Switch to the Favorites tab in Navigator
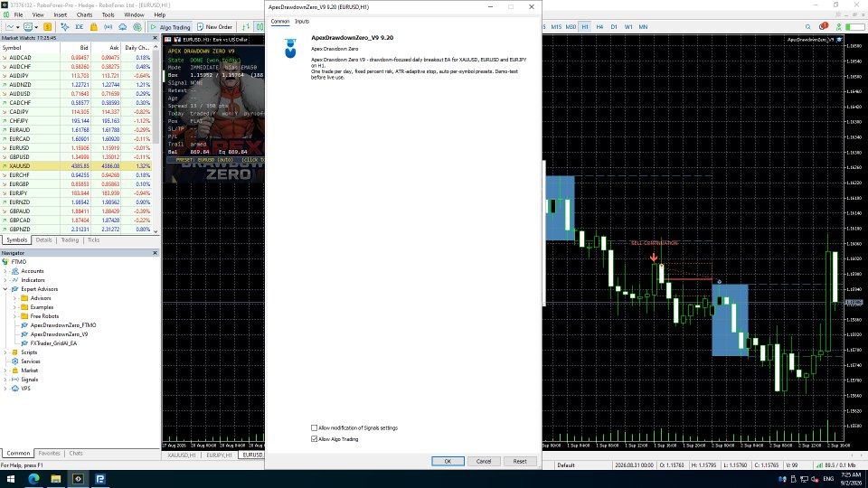The image size is (868, 488). [x=49, y=453]
